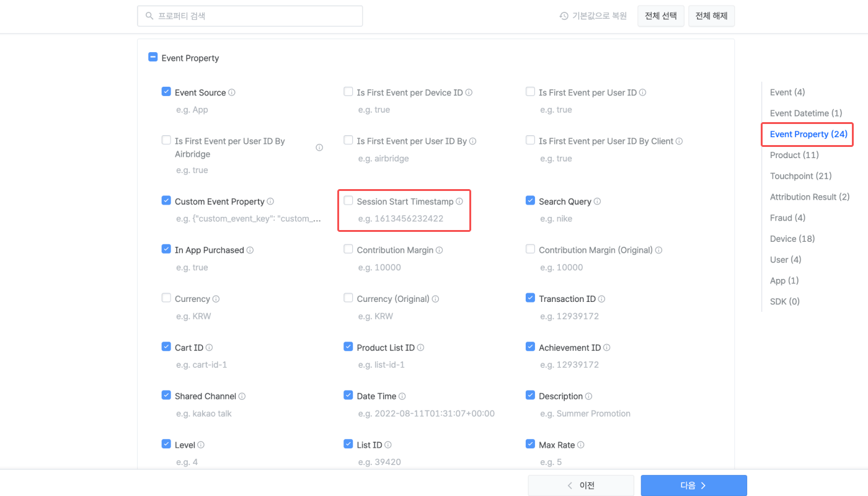The image size is (868, 496).
Task: Enable Session Start Timestamp checkbox
Action: tap(348, 201)
